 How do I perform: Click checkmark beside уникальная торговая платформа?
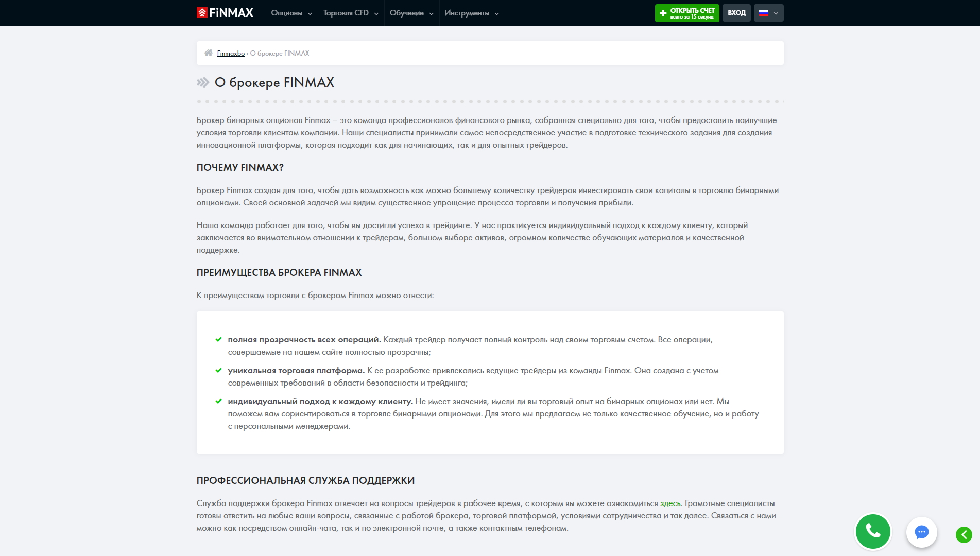coord(218,371)
